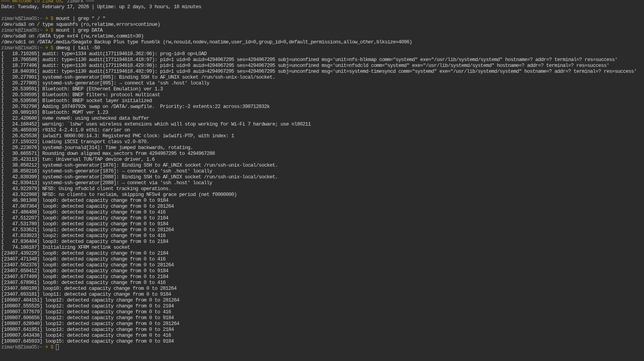Click the 'Initializing XFRM netlink socket' line
The image size is (644, 361).
86,247
